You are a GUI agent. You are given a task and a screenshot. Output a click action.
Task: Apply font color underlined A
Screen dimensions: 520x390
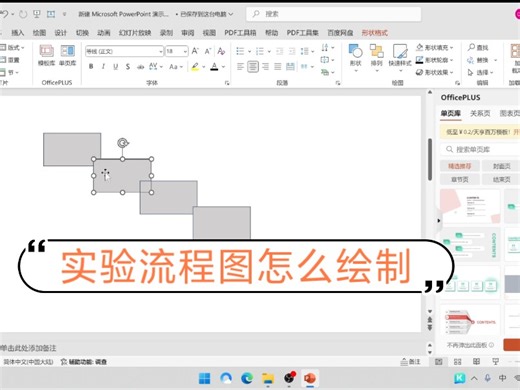214,67
